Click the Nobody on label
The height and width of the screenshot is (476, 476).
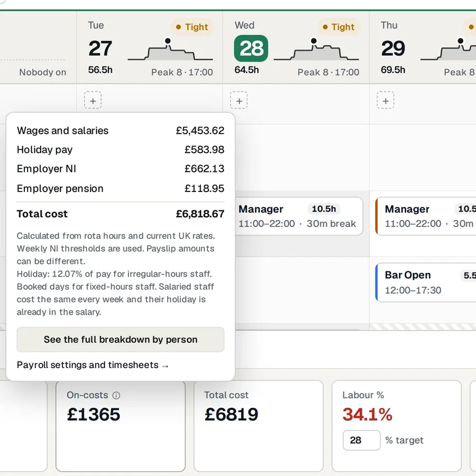click(x=42, y=72)
